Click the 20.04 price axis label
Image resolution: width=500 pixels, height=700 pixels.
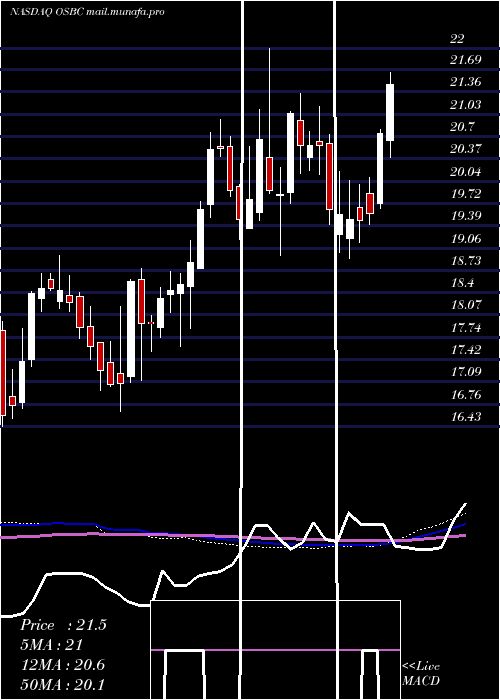pos(466,171)
